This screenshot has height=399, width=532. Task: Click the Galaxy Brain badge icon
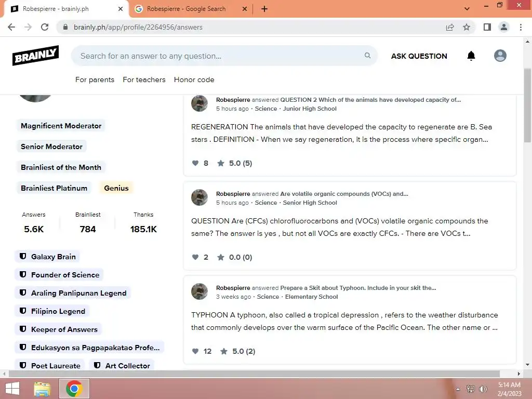[23, 256]
